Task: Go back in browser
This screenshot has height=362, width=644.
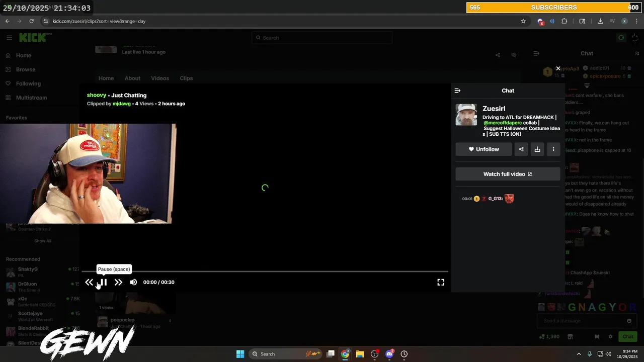Action: point(7,21)
